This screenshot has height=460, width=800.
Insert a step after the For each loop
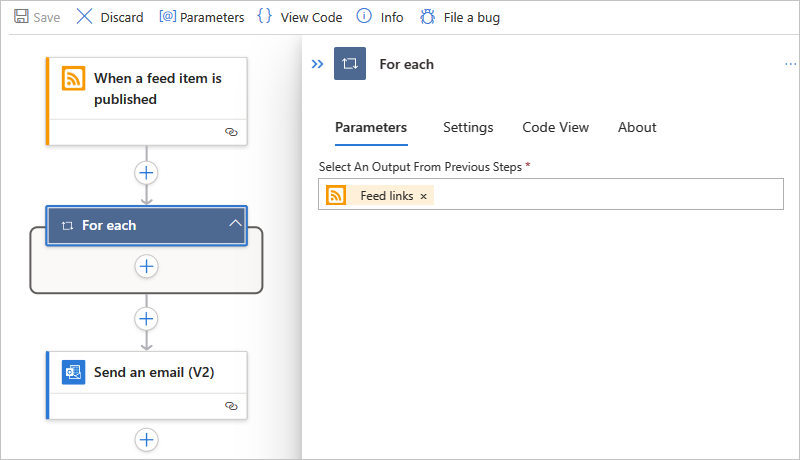tap(147, 318)
